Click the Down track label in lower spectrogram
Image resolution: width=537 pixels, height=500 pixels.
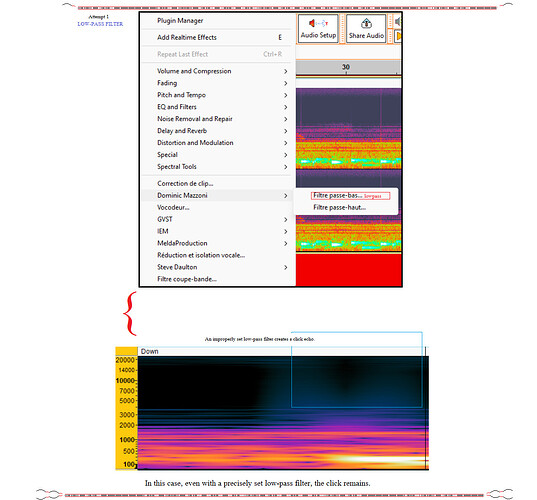[x=150, y=351]
